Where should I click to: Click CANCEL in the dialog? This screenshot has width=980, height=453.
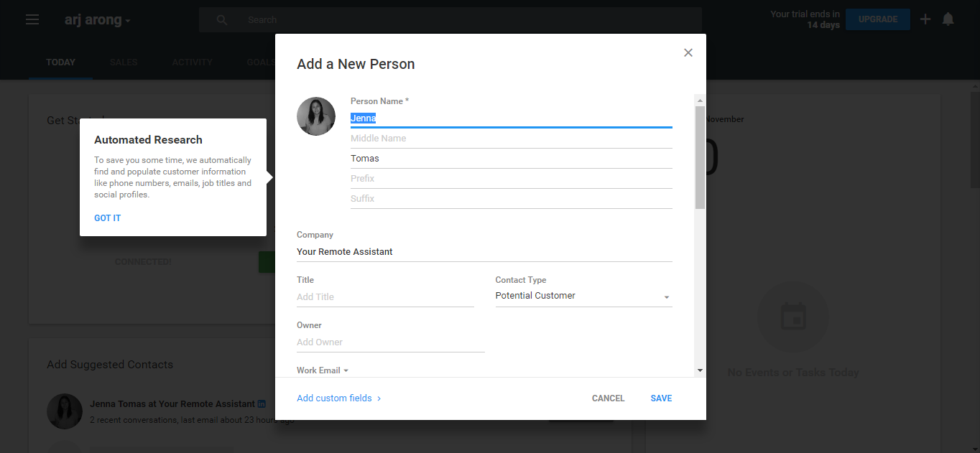point(609,398)
